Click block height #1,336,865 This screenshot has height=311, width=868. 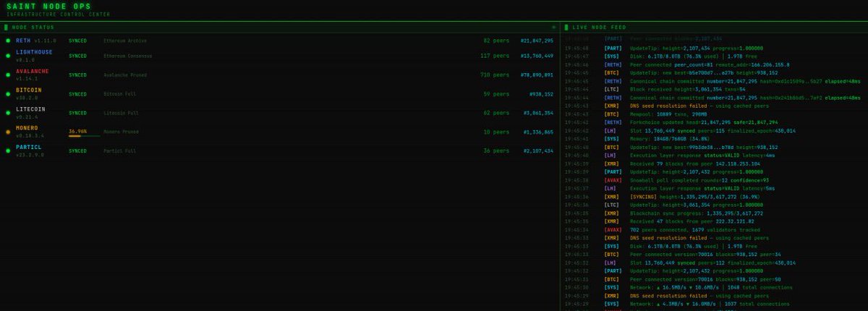(538, 132)
